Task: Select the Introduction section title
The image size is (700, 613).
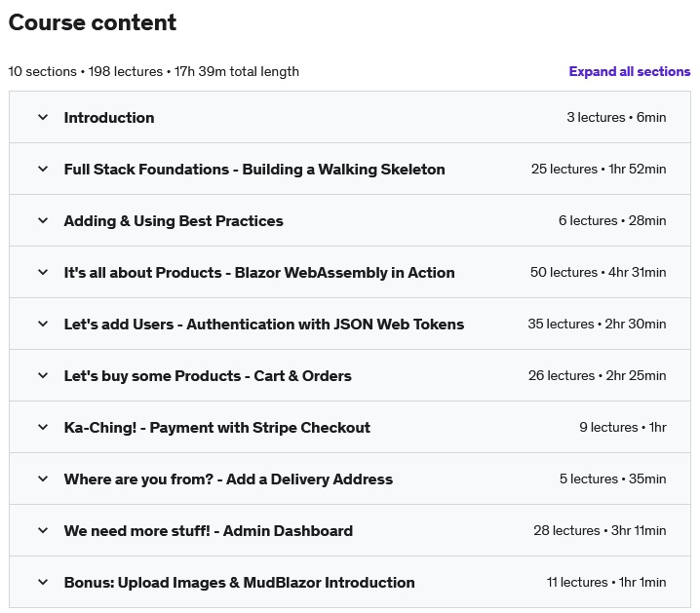Action: coord(109,117)
